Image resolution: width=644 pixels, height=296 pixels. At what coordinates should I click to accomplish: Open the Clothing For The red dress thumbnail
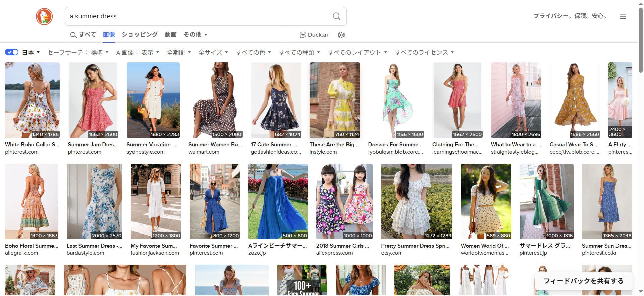tap(458, 100)
